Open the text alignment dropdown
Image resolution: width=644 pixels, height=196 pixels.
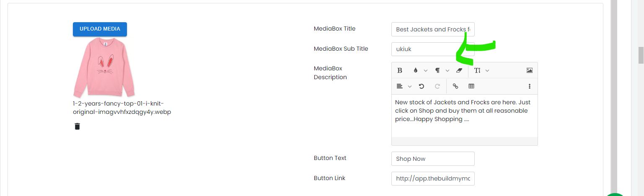(404, 86)
